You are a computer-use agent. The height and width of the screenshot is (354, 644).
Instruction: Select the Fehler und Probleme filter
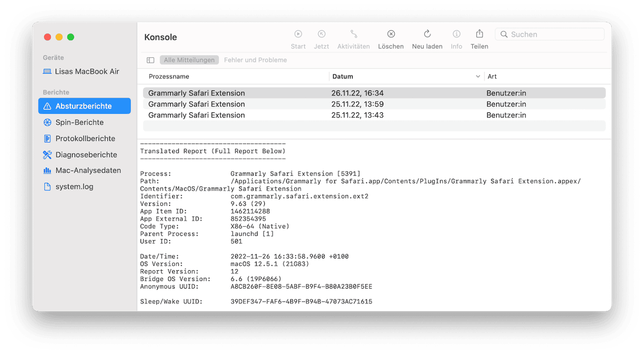coord(255,60)
